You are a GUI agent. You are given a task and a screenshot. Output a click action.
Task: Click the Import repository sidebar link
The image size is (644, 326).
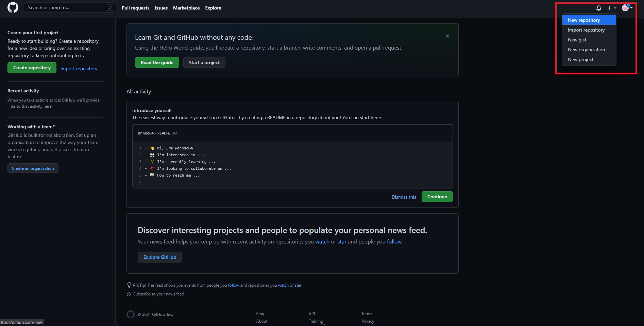click(x=79, y=69)
